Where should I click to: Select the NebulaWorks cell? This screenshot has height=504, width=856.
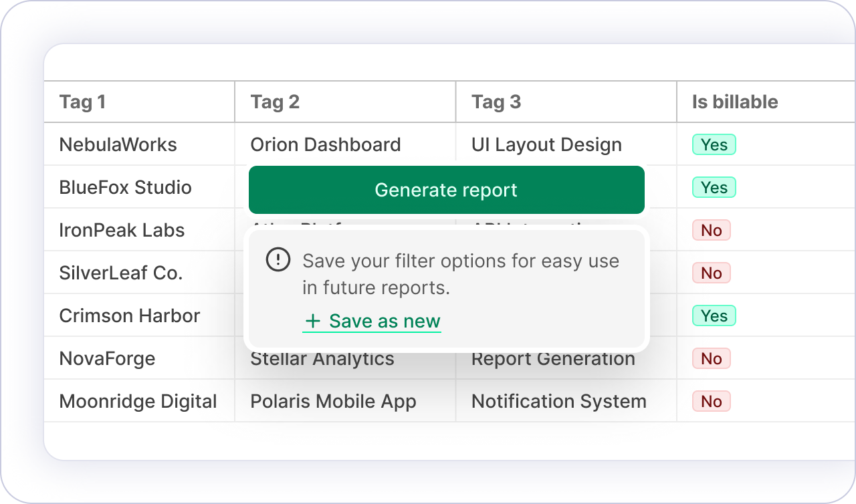coord(118,144)
